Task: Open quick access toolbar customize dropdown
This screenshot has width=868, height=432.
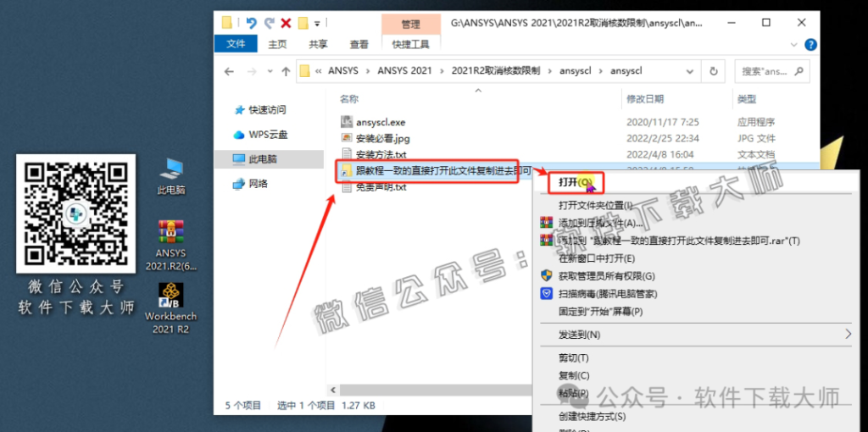Action: [317, 24]
